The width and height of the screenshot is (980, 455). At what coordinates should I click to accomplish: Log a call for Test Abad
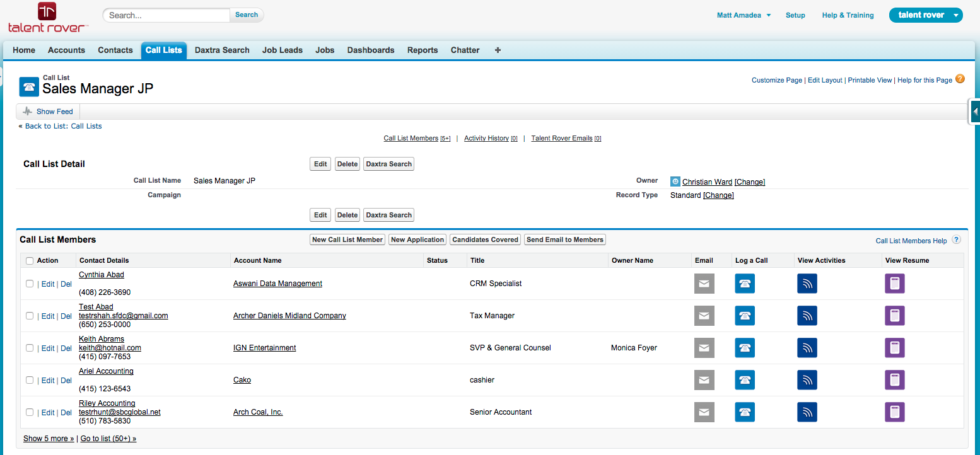coord(745,316)
